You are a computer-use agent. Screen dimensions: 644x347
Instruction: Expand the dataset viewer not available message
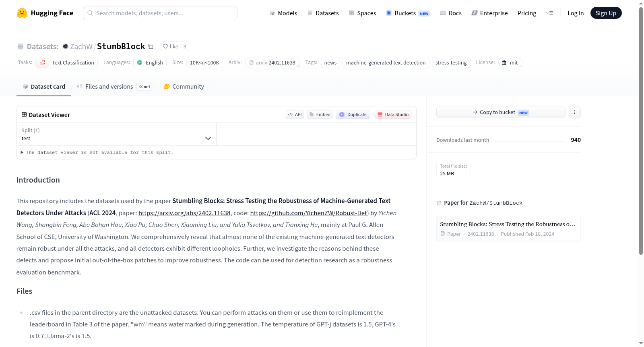[97, 152]
